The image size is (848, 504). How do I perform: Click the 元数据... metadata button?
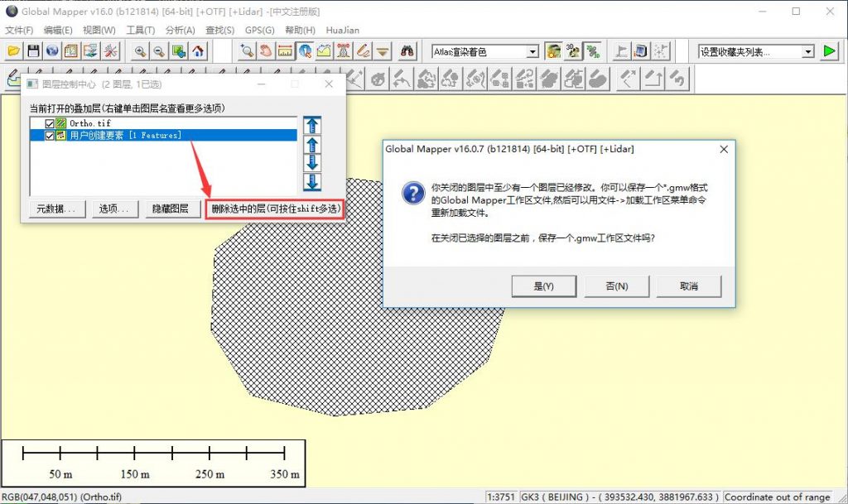57,209
